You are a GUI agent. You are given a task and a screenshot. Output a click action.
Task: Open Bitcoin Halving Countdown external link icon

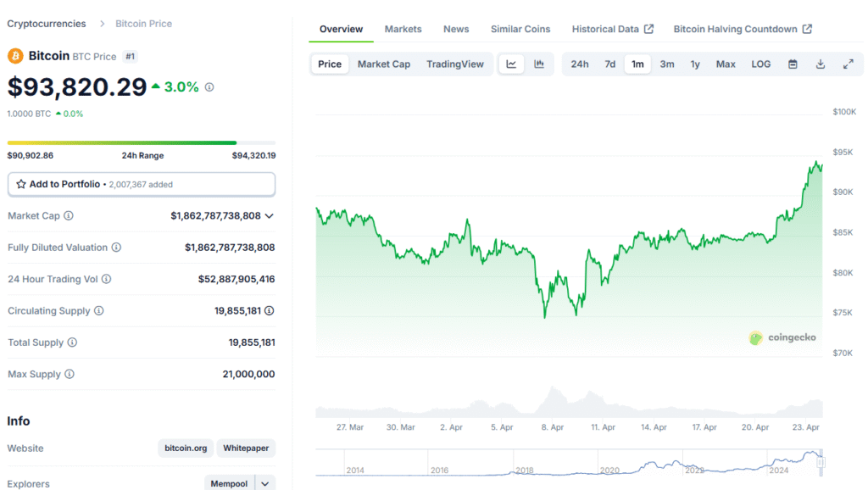(807, 29)
